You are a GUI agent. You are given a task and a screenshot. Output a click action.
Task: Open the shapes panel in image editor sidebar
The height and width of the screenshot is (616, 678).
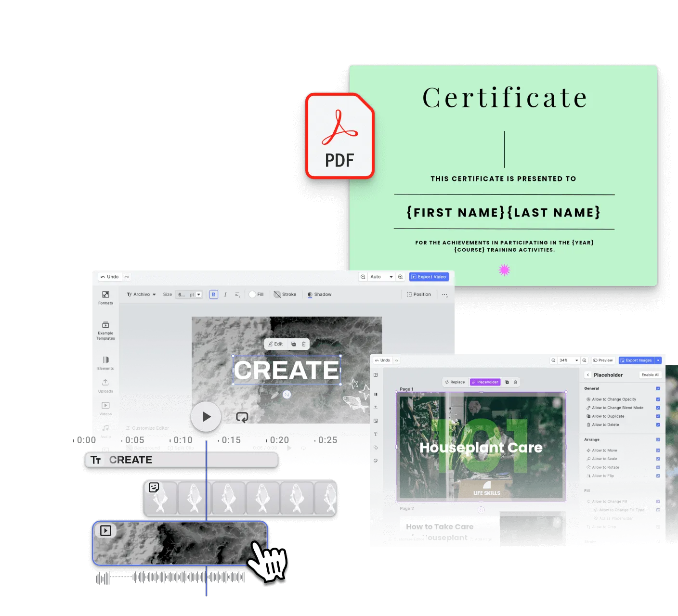click(376, 448)
